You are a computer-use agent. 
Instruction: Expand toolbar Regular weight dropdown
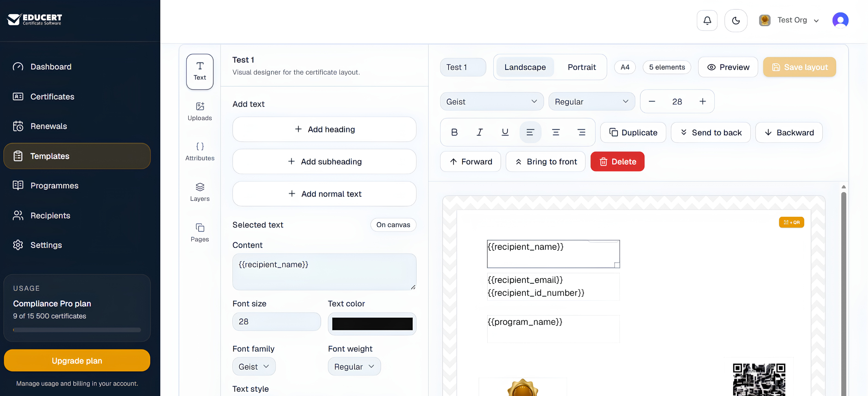point(592,102)
